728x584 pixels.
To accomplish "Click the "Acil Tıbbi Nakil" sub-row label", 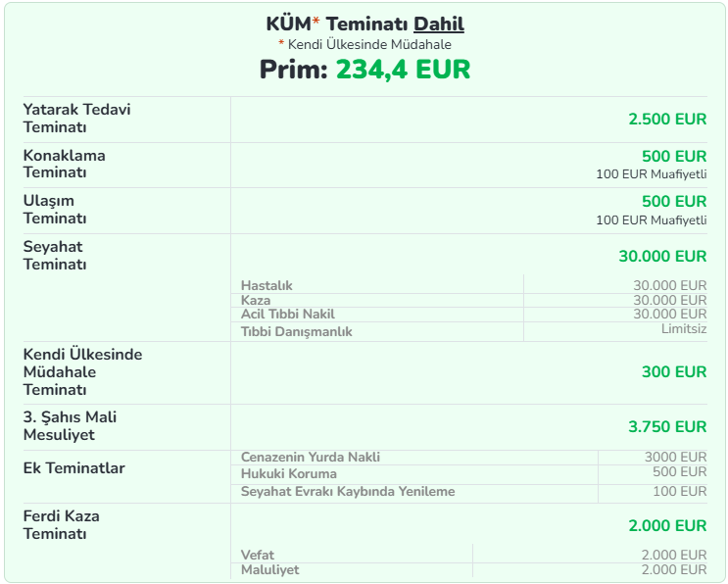I will (288, 314).
